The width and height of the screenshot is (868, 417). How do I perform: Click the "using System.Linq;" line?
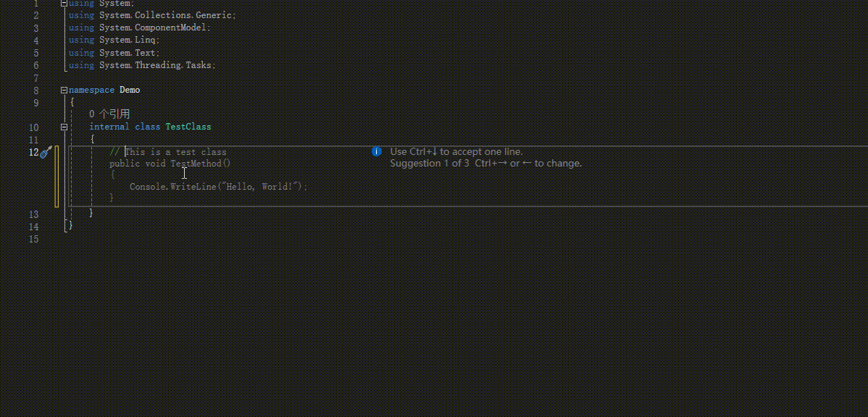pos(114,41)
